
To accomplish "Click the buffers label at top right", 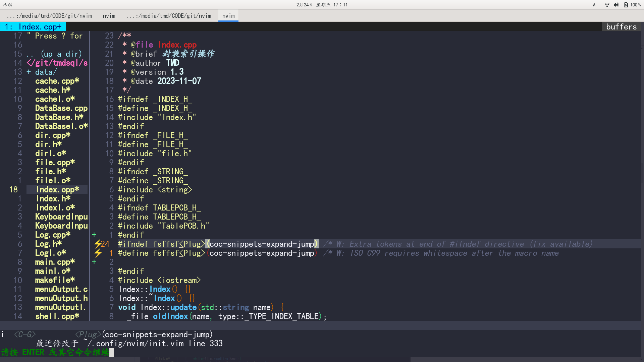I will (621, 26).
